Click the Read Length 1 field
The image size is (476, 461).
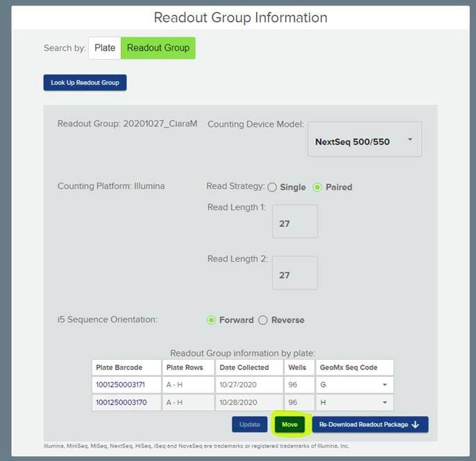click(x=294, y=221)
